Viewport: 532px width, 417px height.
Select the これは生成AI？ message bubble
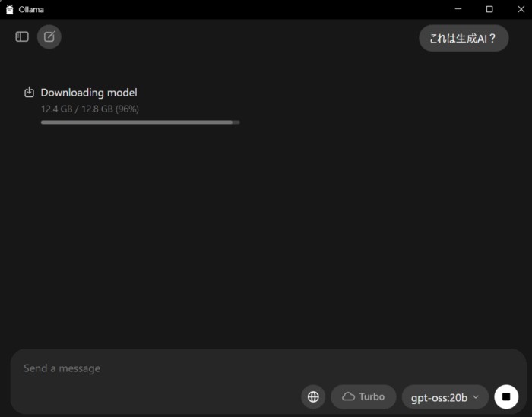(464, 38)
